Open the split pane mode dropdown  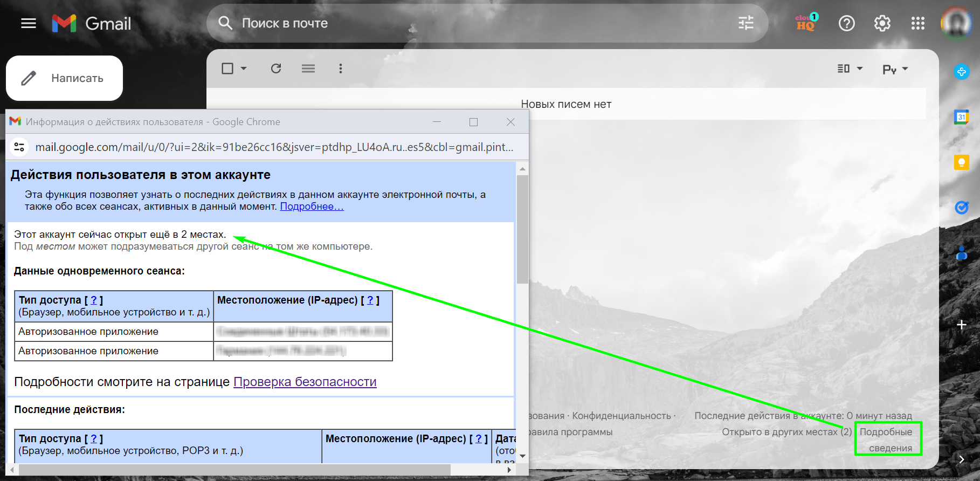coord(850,68)
